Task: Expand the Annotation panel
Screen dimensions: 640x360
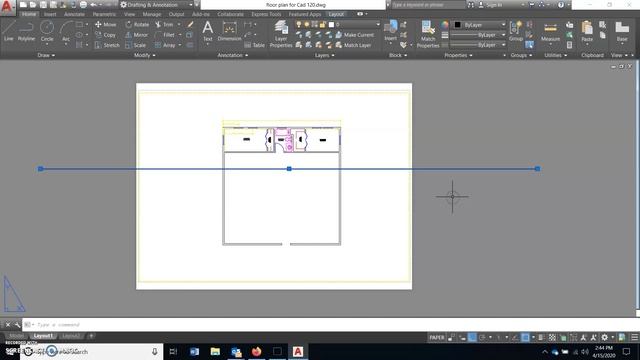Action: pyautogui.click(x=233, y=55)
